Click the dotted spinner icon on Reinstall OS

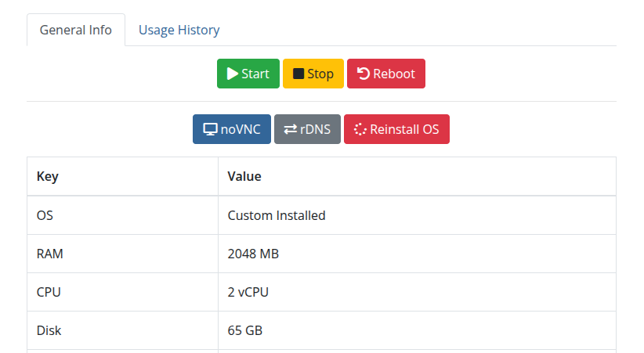point(360,129)
